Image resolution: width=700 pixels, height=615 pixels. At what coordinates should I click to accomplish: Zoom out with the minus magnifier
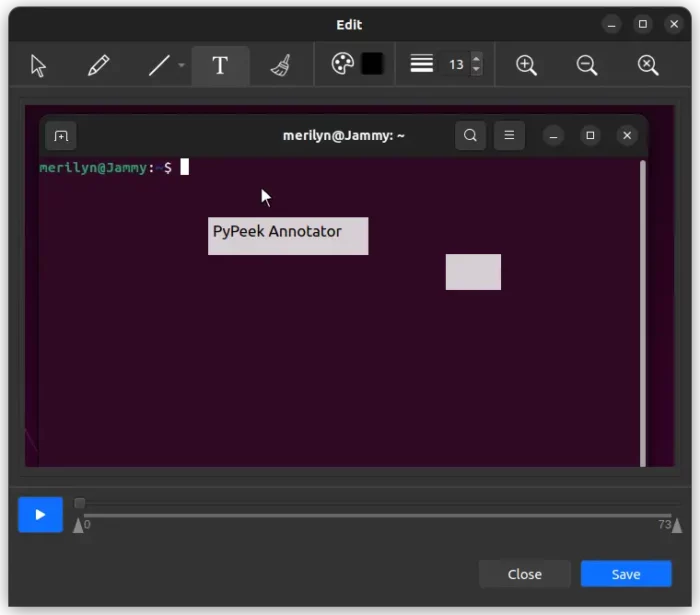pos(587,65)
